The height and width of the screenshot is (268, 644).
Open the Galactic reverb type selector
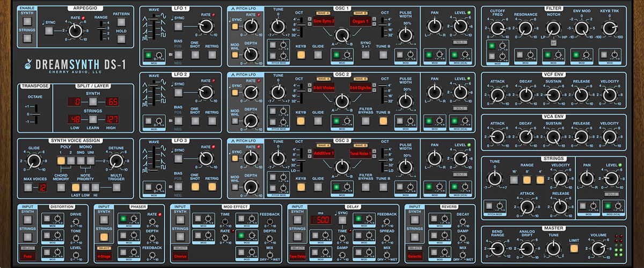(414, 256)
